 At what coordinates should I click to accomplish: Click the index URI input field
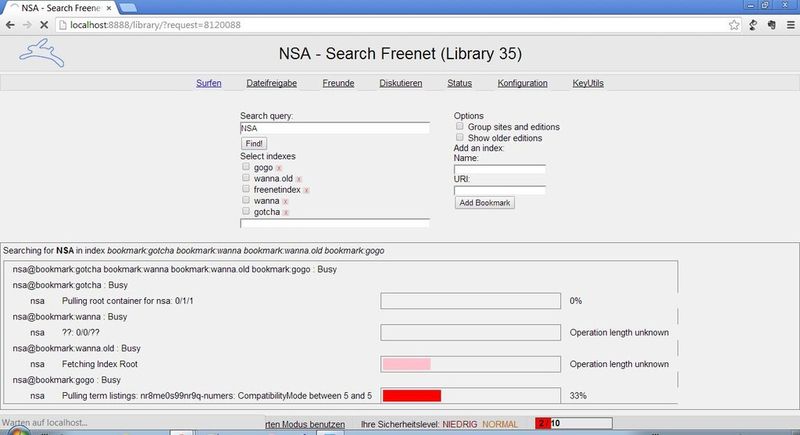click(500, 190)
